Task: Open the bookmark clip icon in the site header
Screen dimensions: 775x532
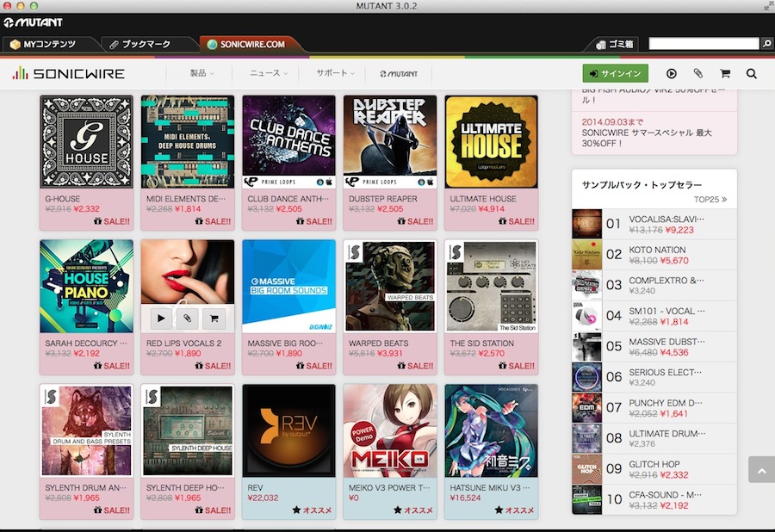Action: [x=697, y=73]
